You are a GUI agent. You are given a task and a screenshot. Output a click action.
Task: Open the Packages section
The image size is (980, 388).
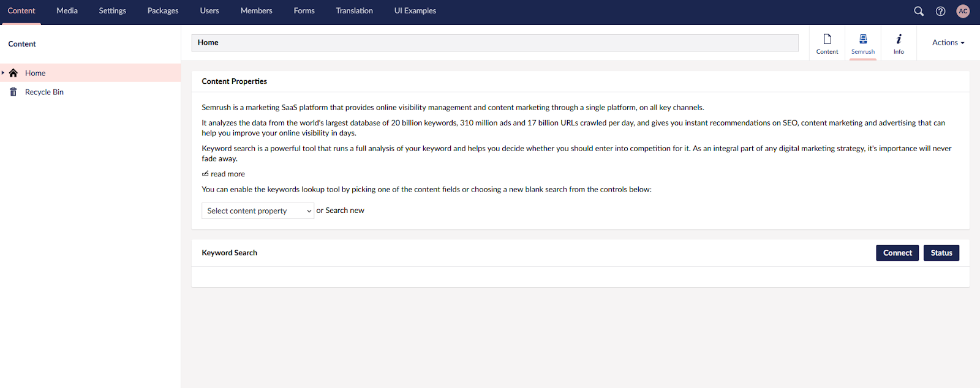click(x=163, y=11)
